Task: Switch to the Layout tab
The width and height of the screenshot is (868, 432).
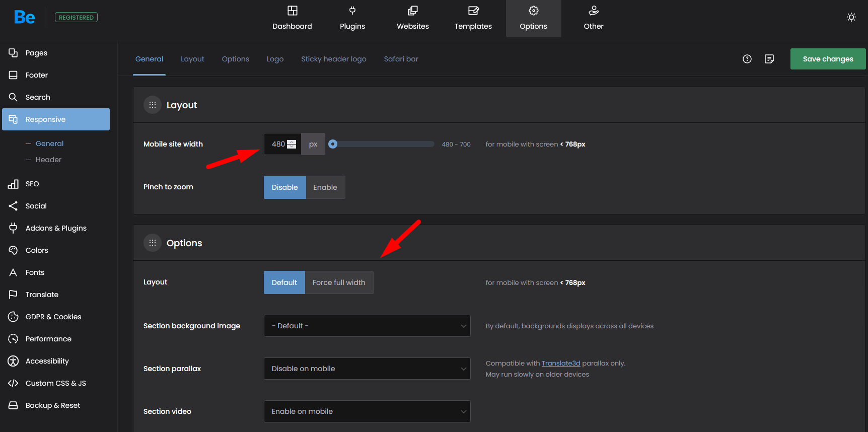Action: 192,59
